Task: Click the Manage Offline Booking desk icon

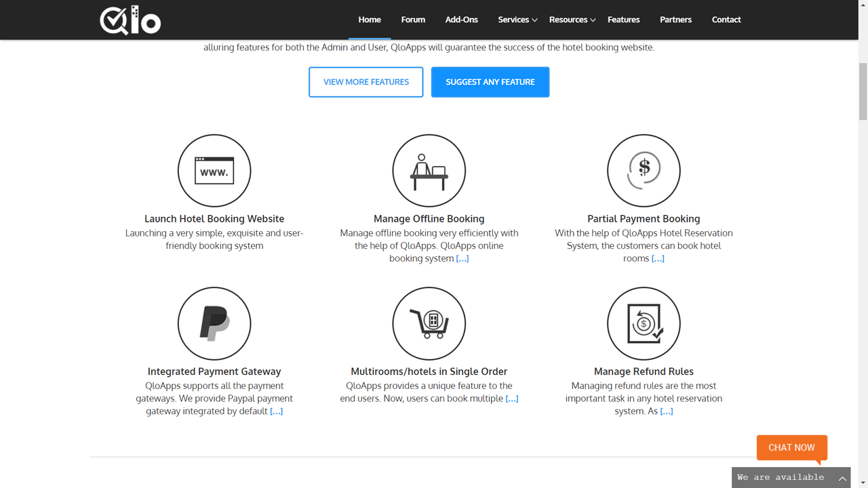Action: 429,171
